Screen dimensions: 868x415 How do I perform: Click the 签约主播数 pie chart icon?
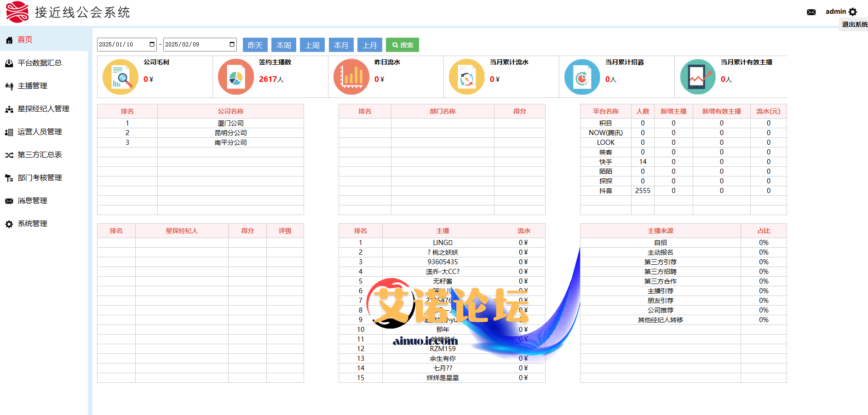click(236, 77)
